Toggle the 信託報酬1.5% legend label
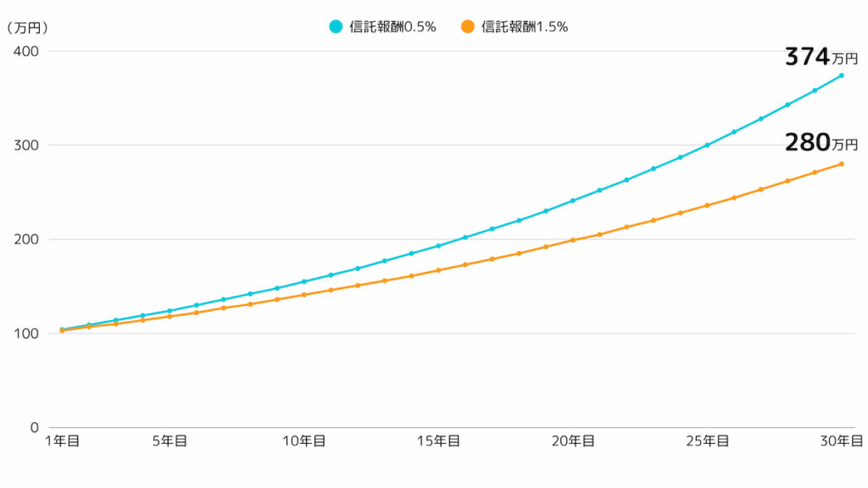 point(525,27)
